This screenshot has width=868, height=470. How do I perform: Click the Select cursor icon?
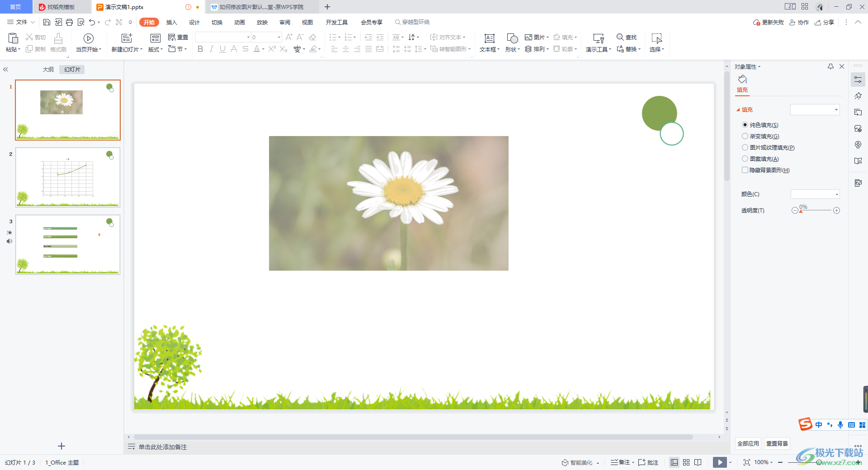[x=657, y=38]
